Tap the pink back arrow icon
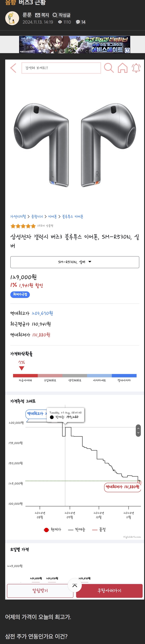This screenshot has width=145, height=644. 13,68
